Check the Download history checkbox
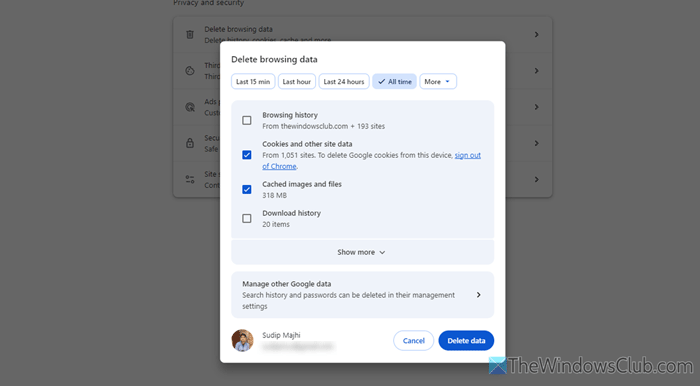700x386 pixels. coord(246,219)
